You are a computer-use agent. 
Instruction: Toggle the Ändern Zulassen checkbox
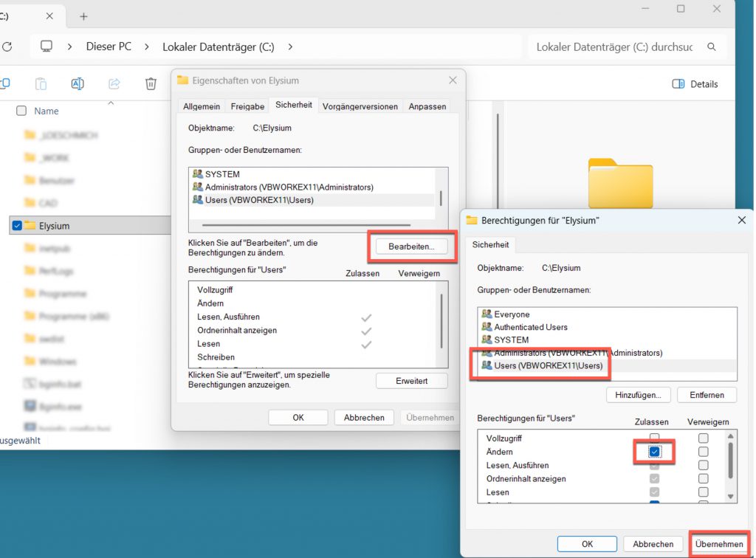coord(654,452)
